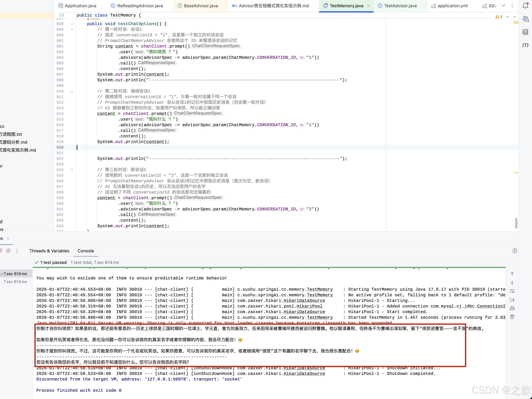The height and width of the screenshot is (399, 532).
Task: Open the Database tool window
Action: click(x=526, y=32)
